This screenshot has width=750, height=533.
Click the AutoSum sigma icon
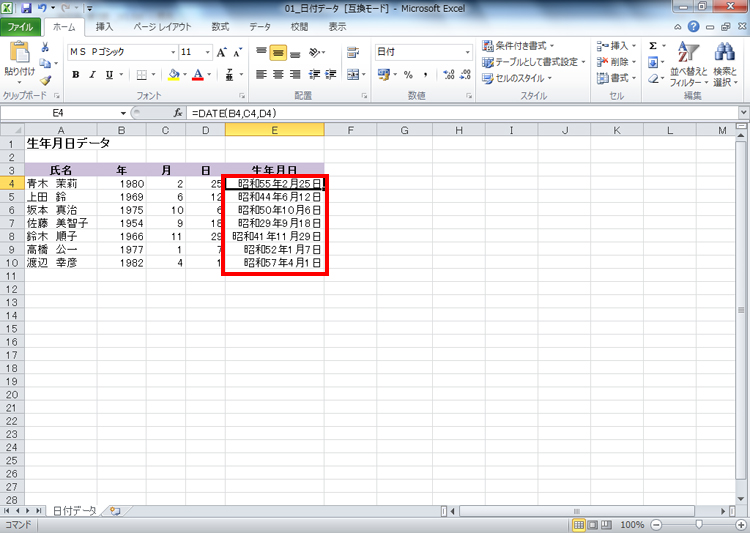coord(653,46)
